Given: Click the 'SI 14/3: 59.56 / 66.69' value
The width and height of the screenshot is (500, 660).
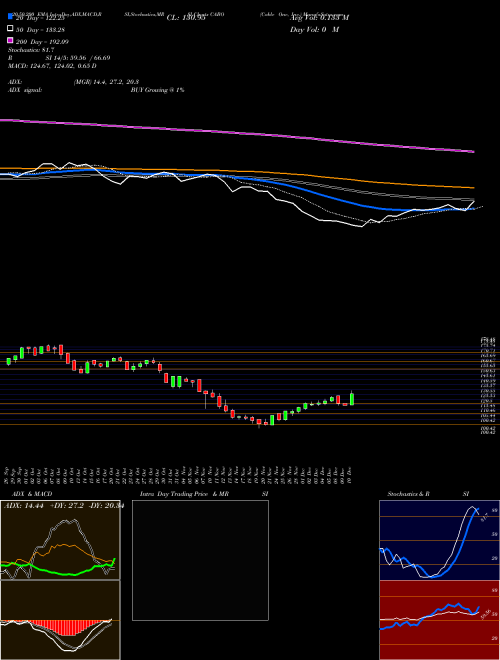Looking at the screenshot, I should pos(78,58).
